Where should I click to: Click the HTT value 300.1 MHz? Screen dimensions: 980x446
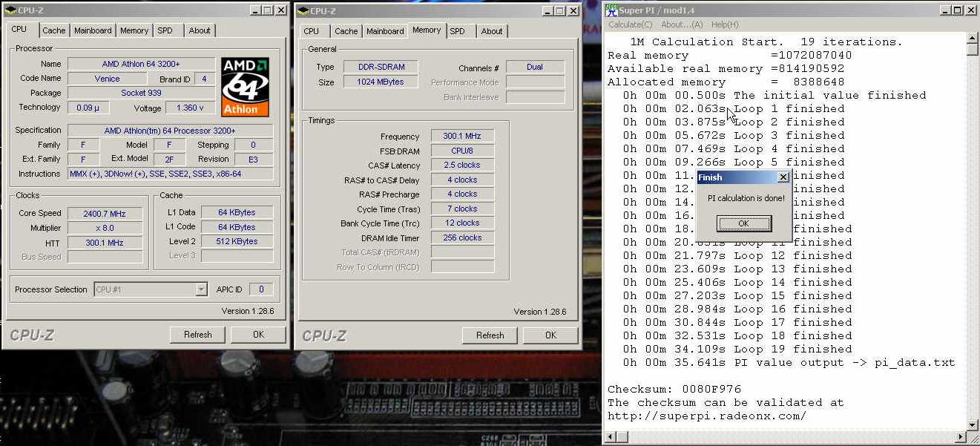pyautogui.click(x=105, y=243)
